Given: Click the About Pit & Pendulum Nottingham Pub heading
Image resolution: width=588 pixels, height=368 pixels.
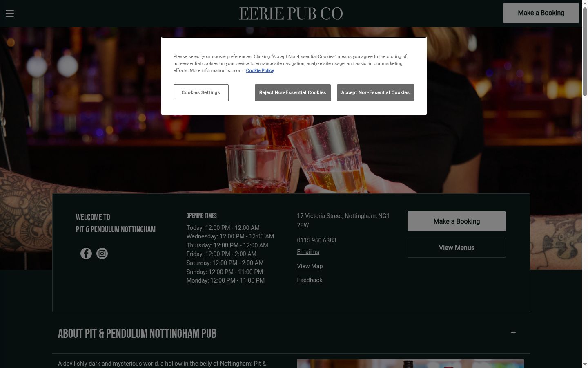Looking at the screenshot, I should tap(137, 334).
